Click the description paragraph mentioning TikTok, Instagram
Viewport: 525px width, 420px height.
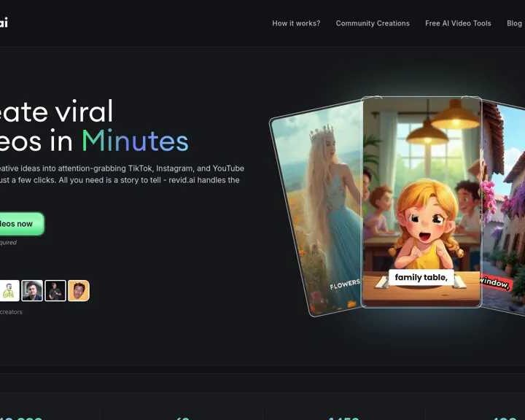coord(120,174)
